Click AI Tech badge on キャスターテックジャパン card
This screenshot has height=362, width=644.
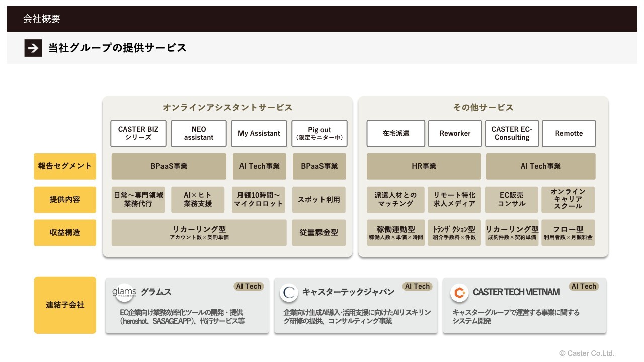(418, 286)
